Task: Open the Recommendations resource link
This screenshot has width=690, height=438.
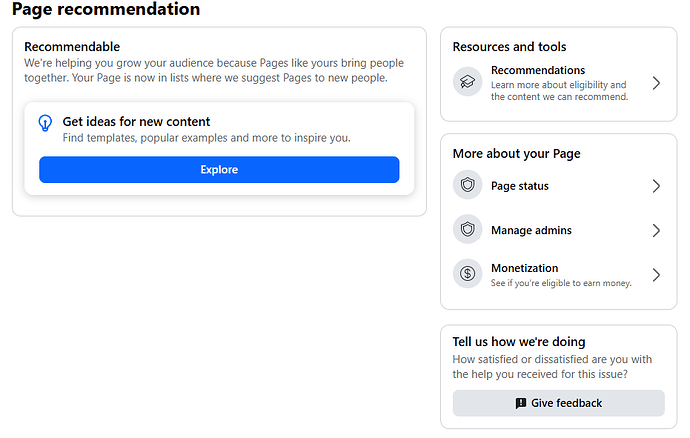Action: [x=558, y=83]
